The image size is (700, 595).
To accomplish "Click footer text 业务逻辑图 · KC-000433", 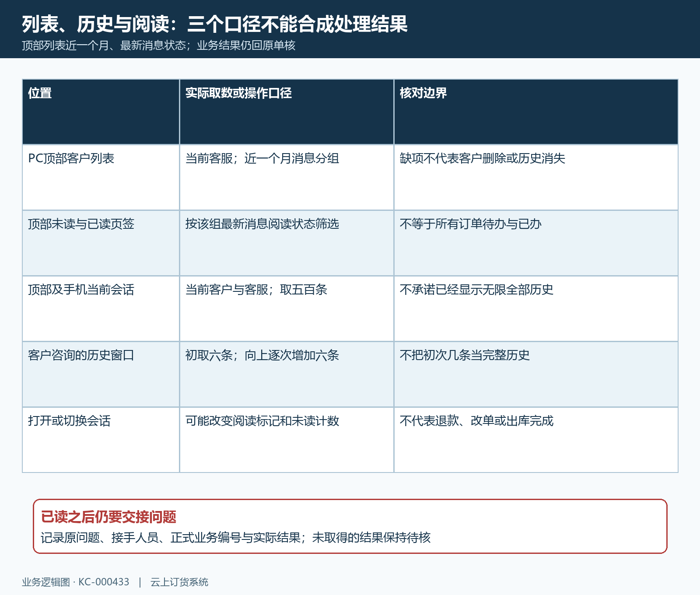I will point(76,582).
